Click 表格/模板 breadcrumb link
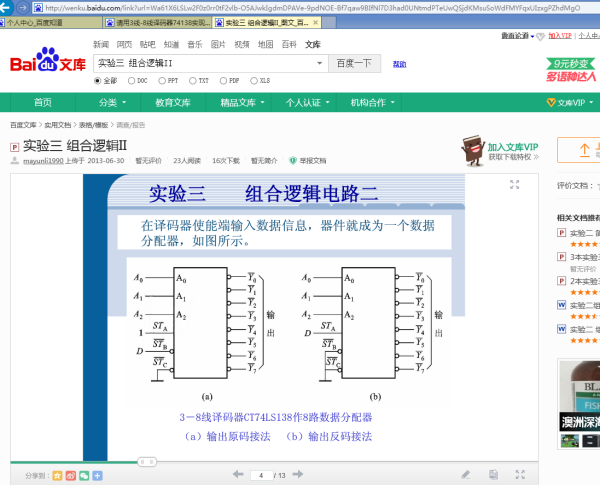This screenshot has height=485, width=600. point(93,125)
